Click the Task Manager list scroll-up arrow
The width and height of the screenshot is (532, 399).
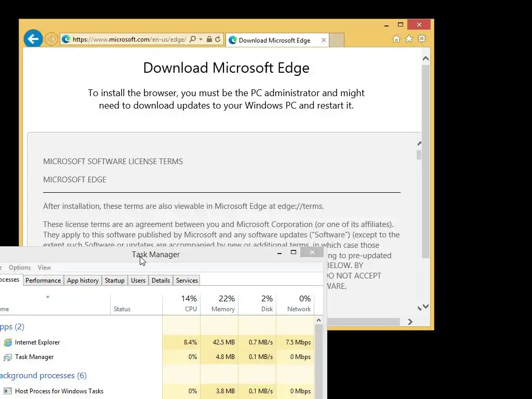click(x=318, y=320)
